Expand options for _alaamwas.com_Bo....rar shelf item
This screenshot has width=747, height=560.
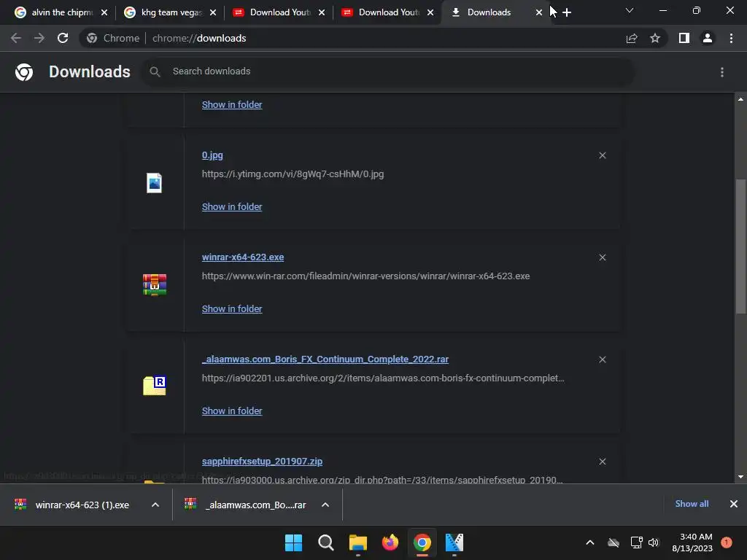pos(325,505)
